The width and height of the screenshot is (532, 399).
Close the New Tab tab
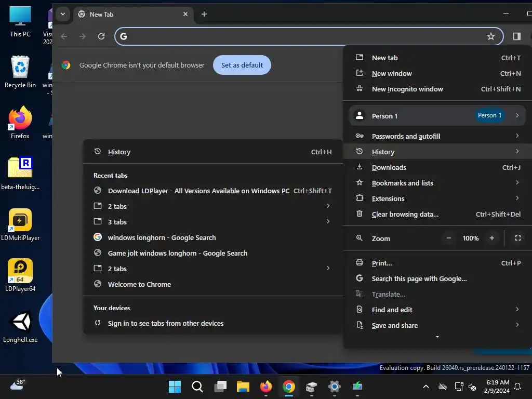coord(185,14)
